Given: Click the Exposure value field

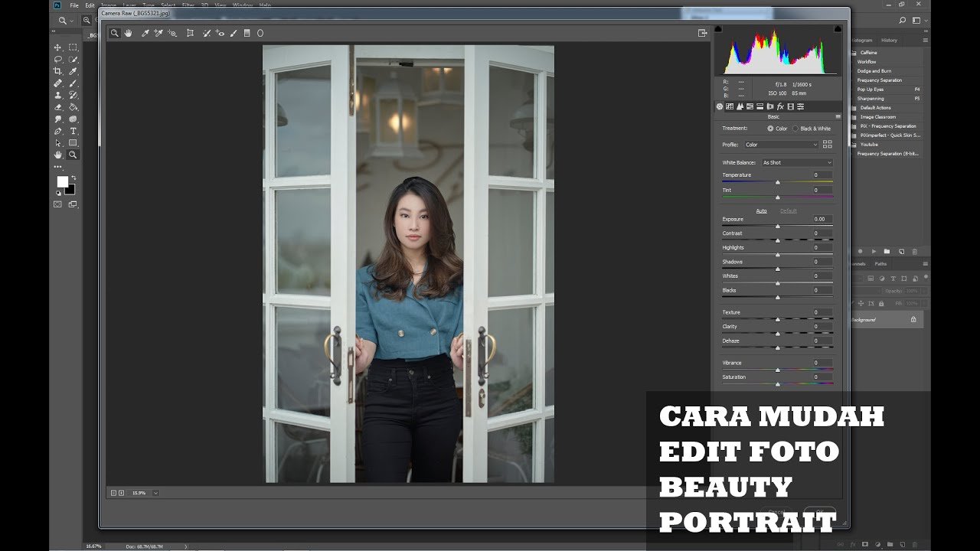Looking at the screenshot, I should [823, 219].
